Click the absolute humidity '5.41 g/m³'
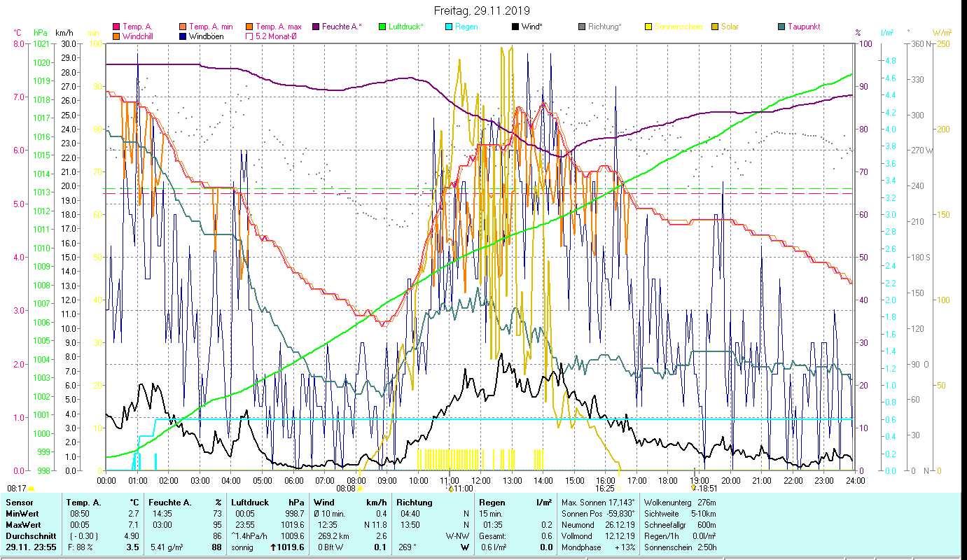This screenshot has width=967, height=560. [168, 547]
